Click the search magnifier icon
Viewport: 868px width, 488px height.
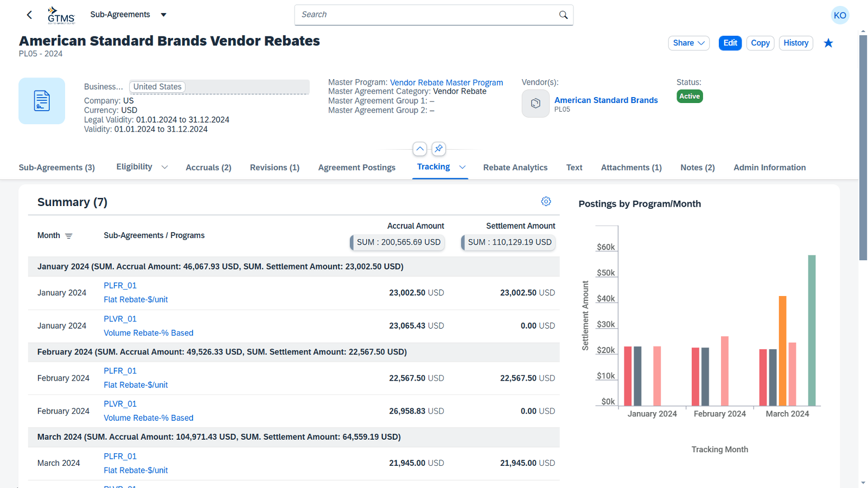point(563,15)
